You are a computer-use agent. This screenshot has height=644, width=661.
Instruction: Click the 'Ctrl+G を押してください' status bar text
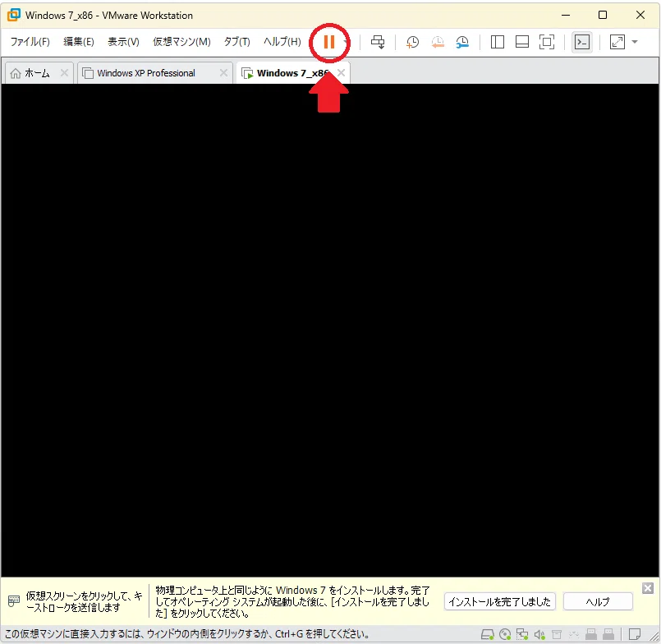[x=323, y=634]
